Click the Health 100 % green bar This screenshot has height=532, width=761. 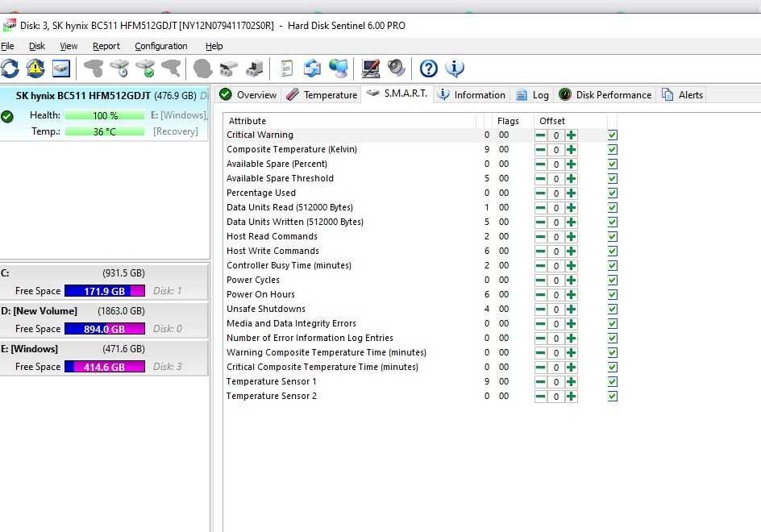[x=105, y=115]
